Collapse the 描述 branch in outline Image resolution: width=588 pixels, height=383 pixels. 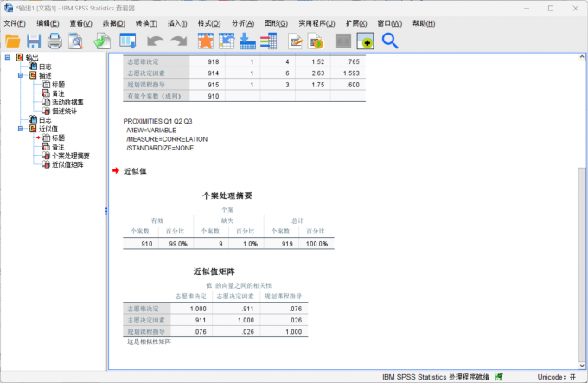[x=21, y=75]
